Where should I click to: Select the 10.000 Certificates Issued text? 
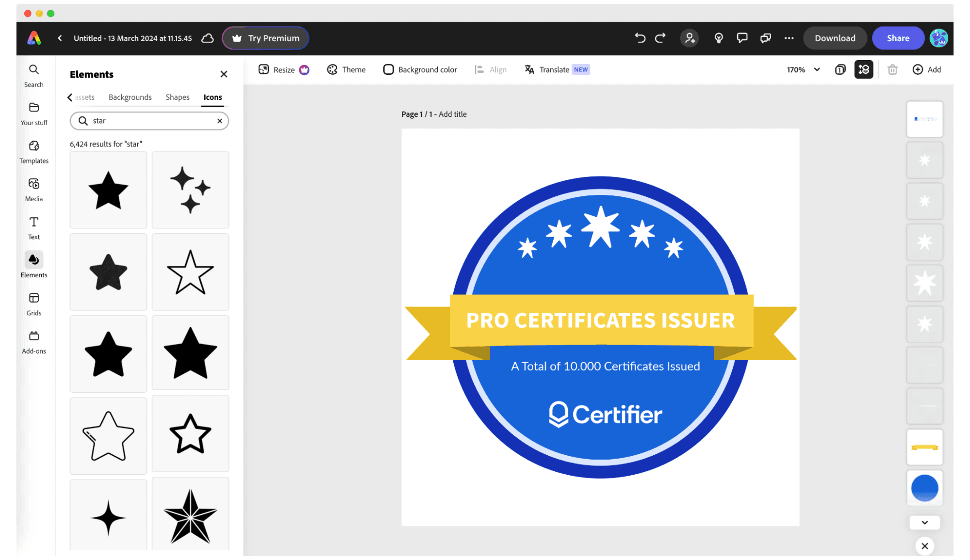(605, 366)
